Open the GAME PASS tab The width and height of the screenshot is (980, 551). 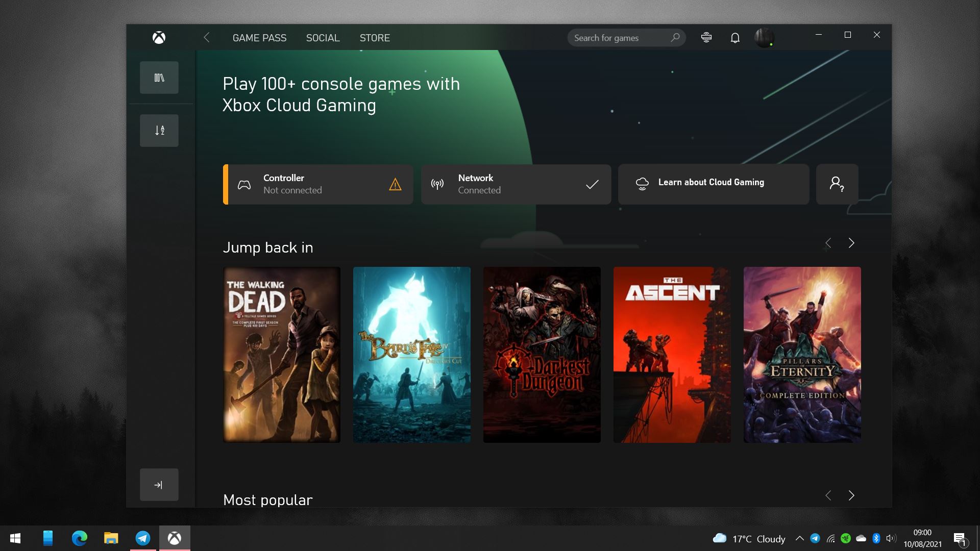tap(259, 37)
